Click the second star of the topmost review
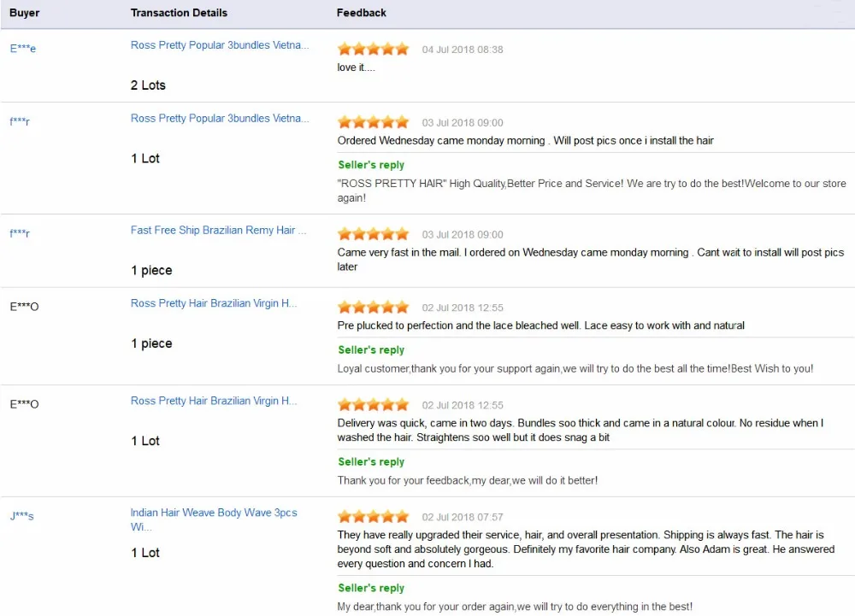 359,49
